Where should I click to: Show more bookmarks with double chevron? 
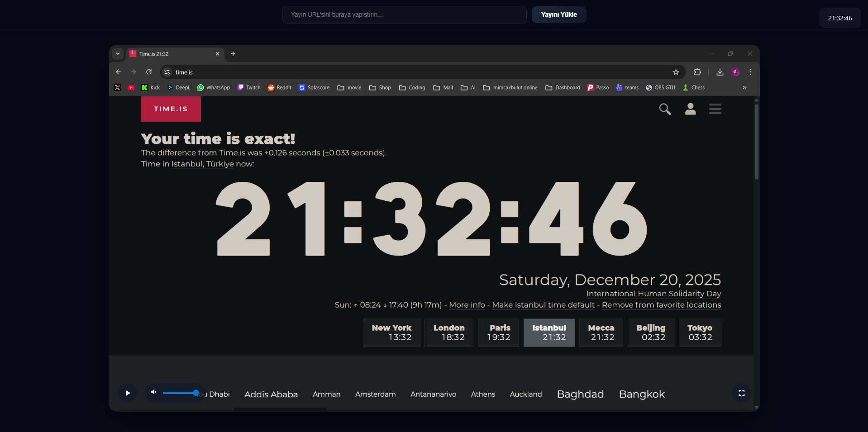tap(744, 88)
